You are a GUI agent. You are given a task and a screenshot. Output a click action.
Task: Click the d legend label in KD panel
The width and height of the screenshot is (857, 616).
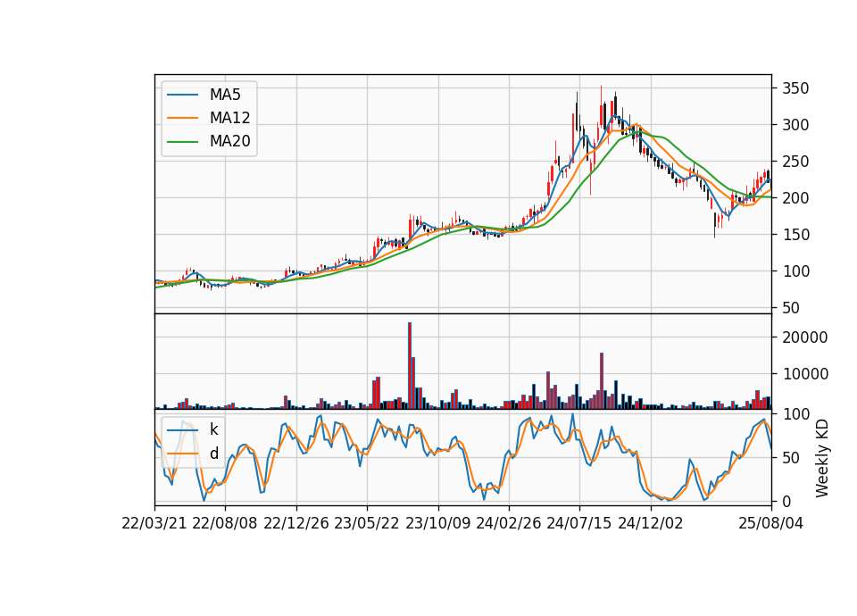[214, 454]
